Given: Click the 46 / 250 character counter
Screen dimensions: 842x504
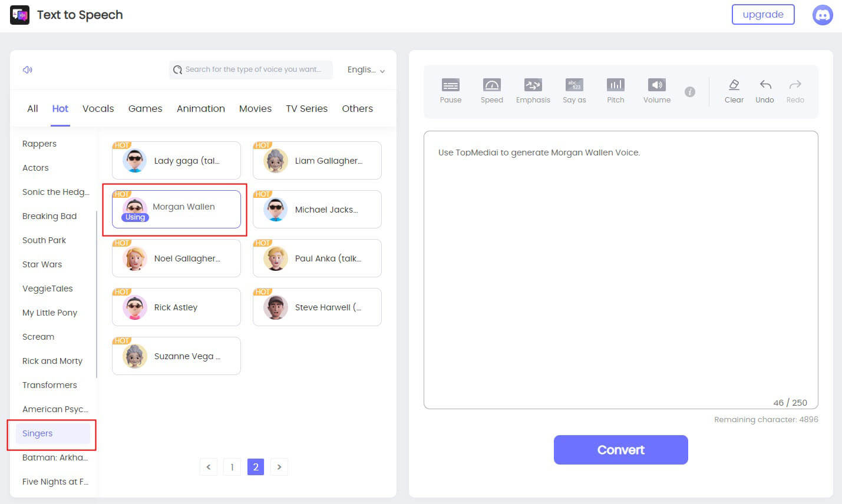Looking at the screenshot, I should coord(790,403).
